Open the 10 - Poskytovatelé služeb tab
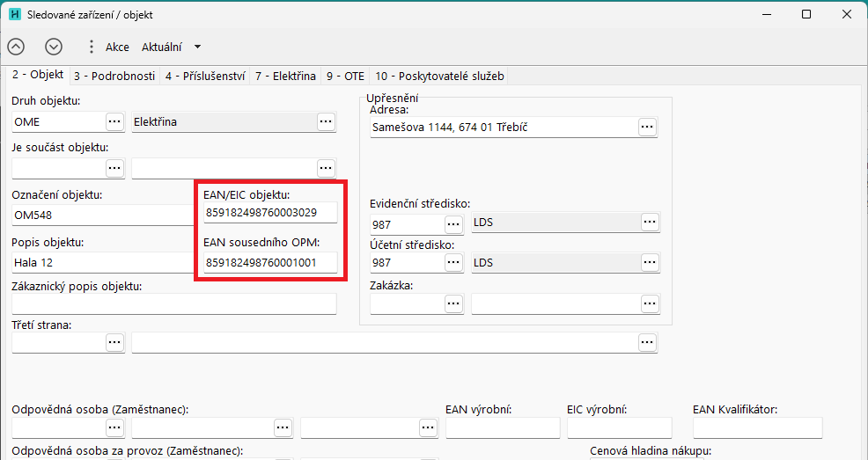868x460 pixels. tap(439, 77)
